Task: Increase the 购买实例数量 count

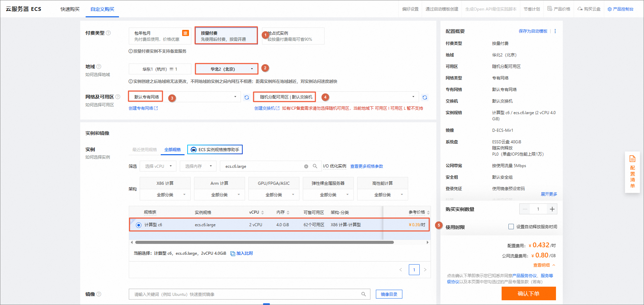Action: tap(552, 209)
